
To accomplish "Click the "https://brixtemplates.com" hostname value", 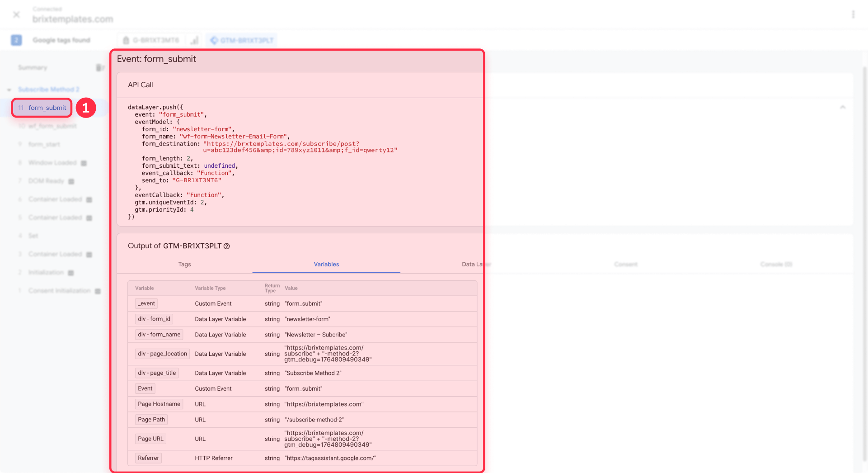I will [324, 404].
